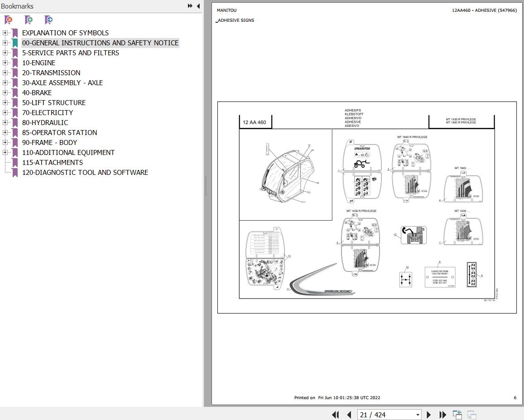This screenshot has height=420, width=524.
Task: Open the EXPLANATION OF SYMBOLS bookmark
Action: [66, 33]
